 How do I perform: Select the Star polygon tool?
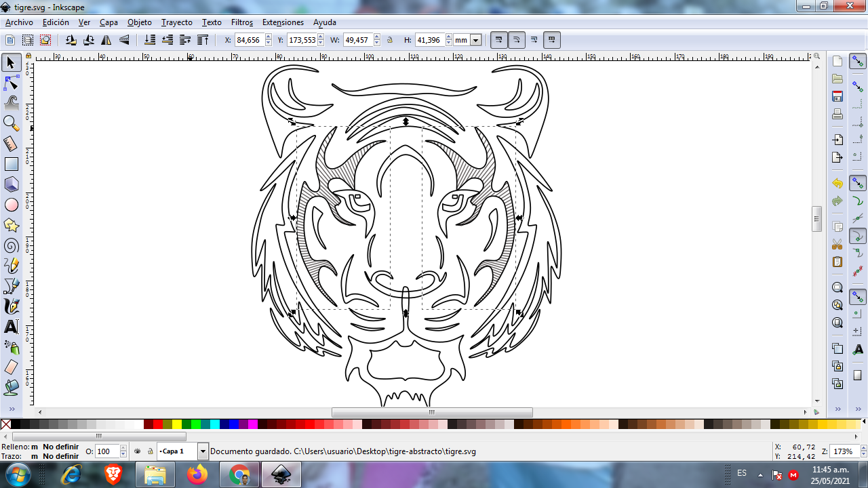[x=11, y=225]
